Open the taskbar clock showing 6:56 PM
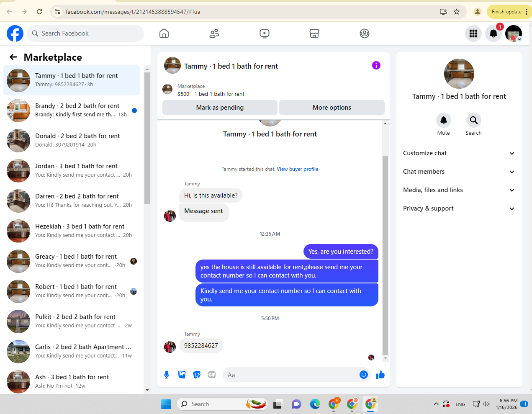Image resolution: width=532 pixels, height=414 pixels. pos(506,404)
